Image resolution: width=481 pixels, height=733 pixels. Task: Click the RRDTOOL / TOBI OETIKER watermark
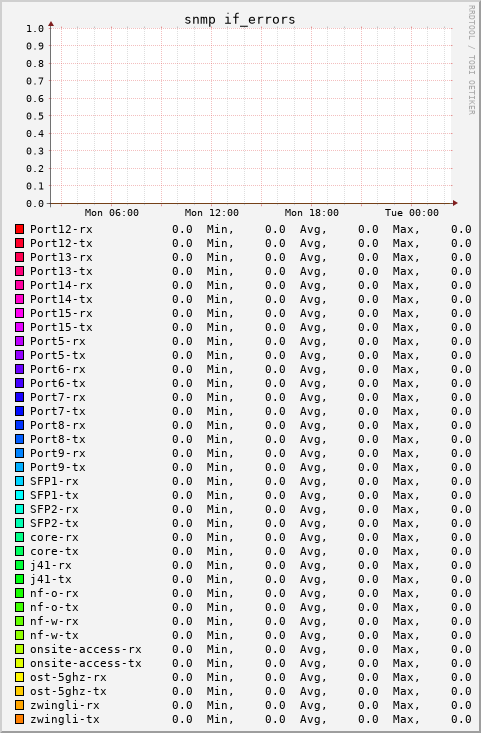click(472, 60)
